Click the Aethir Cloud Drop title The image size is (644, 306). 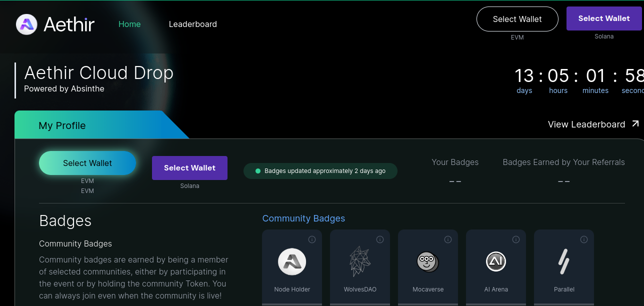(x=99, y=73)
